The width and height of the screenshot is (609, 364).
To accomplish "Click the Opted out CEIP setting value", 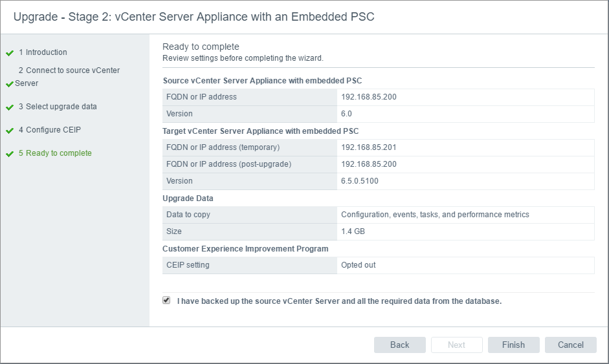I will point(359,265).
